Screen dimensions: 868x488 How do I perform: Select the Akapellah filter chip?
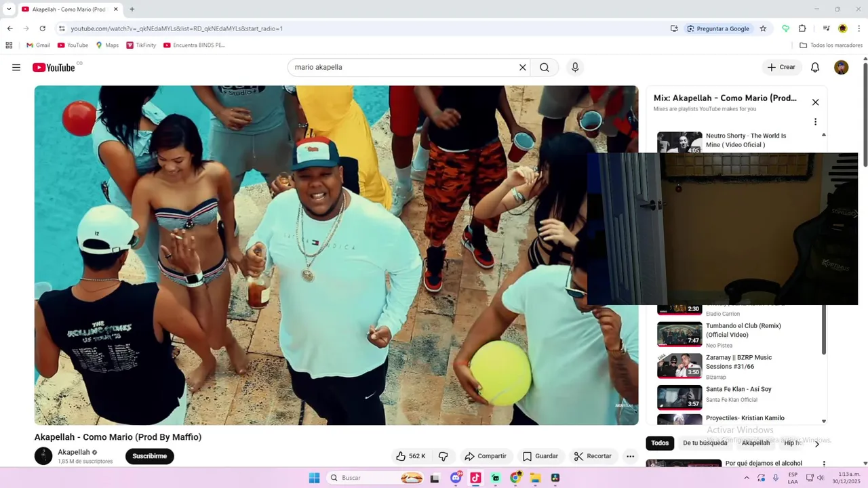click(755, 443)
